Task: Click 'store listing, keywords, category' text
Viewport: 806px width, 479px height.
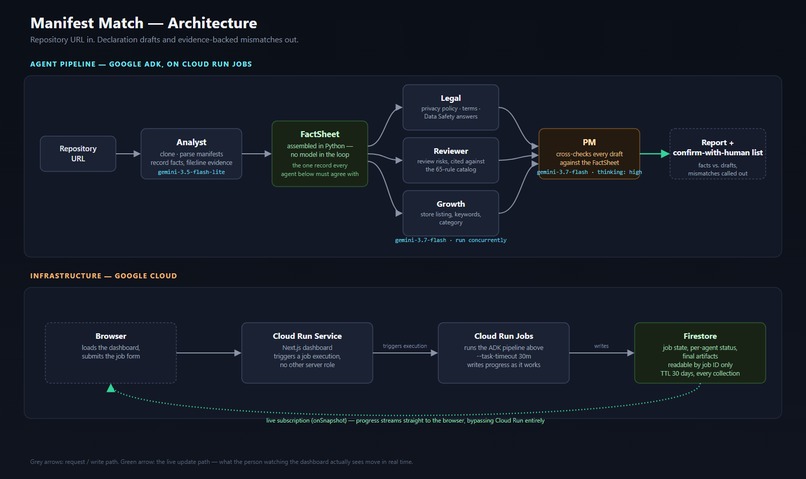Action: pyautogui.click(x=451, y=218)
